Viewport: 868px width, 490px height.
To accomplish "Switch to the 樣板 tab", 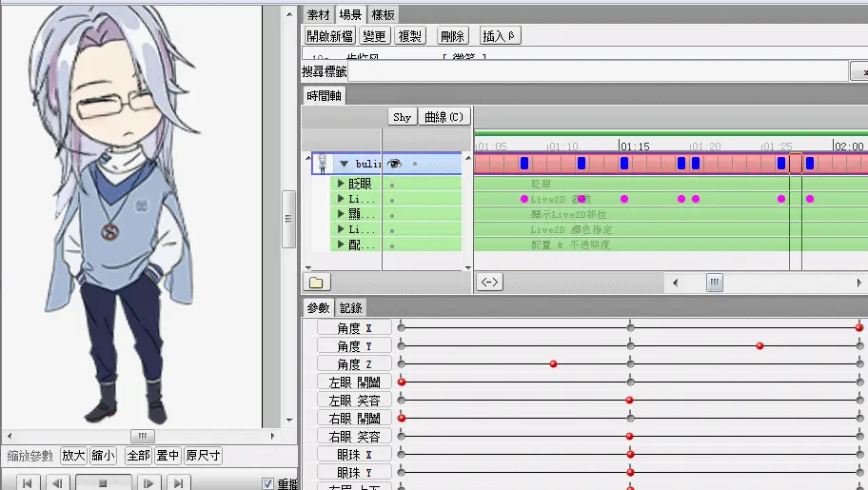I will tap(383, 15).
